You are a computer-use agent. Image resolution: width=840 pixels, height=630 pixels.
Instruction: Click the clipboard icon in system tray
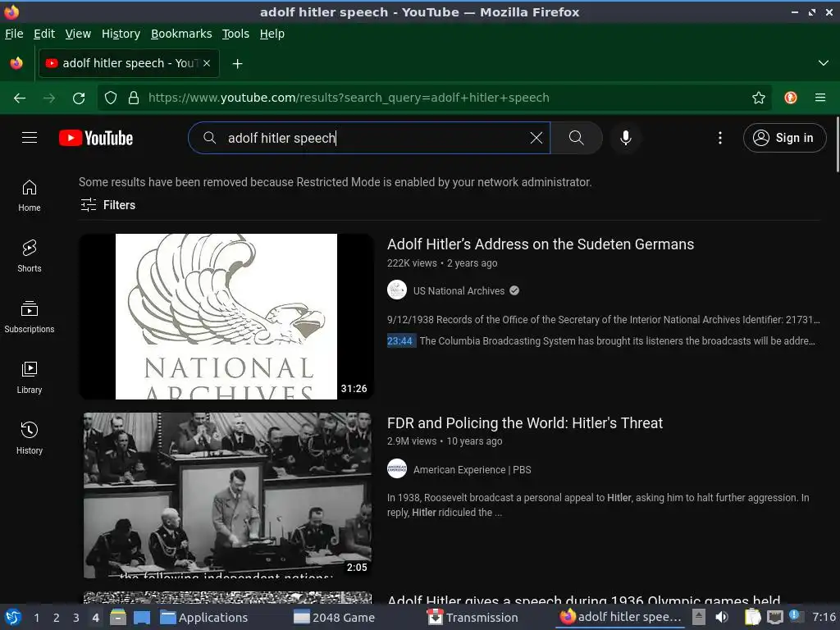point(752,617)
